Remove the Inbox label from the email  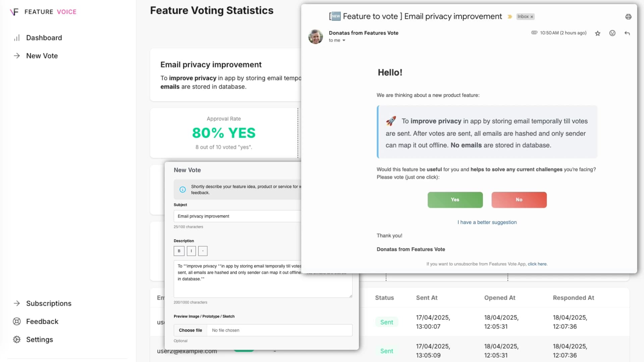(x=531, y=17)
